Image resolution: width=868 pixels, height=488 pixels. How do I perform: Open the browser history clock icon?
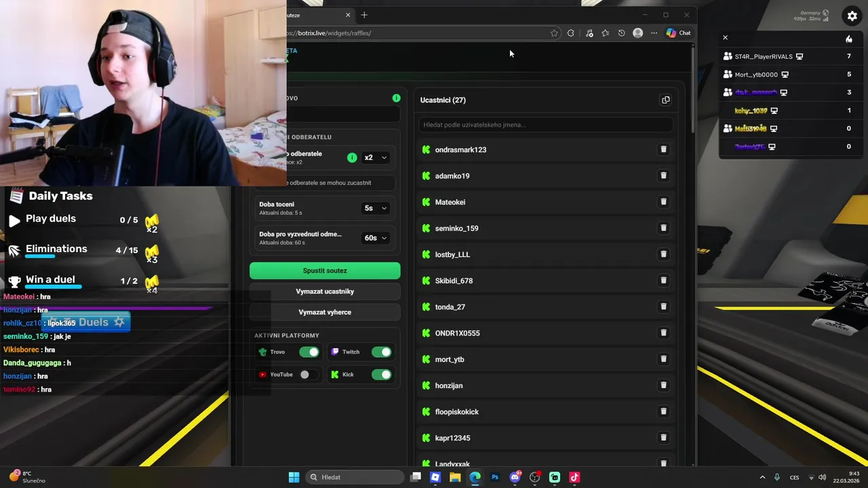click(x=621, y=33)
